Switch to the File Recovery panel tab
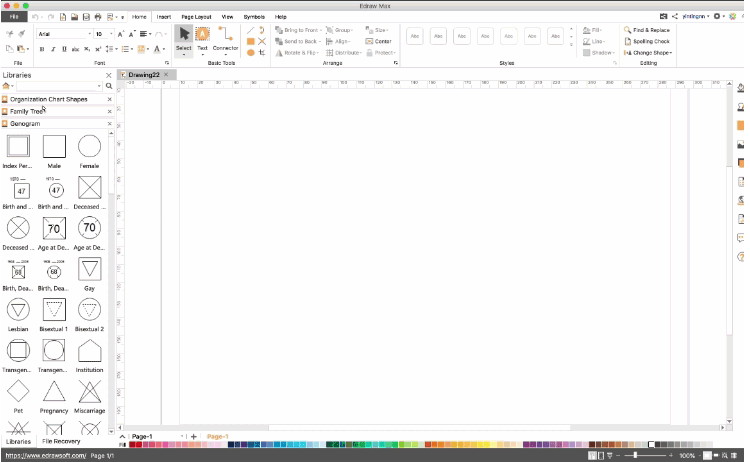 (x=61, y=441)
